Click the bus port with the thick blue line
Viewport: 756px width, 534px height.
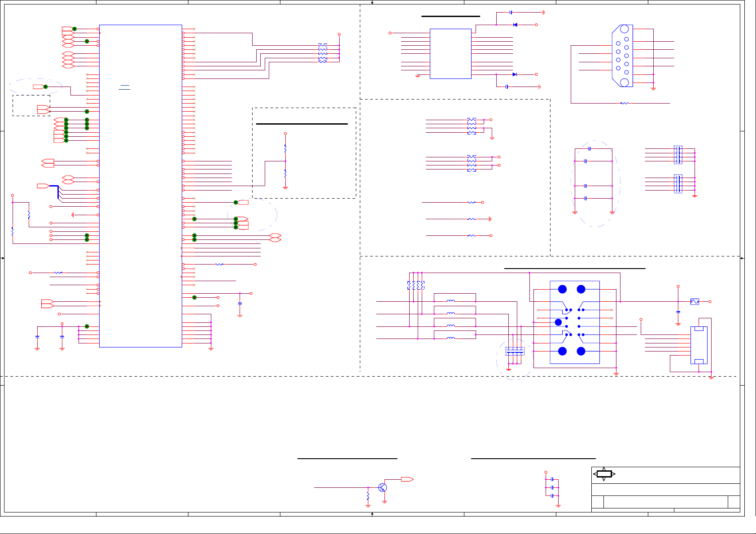[43, 186]
